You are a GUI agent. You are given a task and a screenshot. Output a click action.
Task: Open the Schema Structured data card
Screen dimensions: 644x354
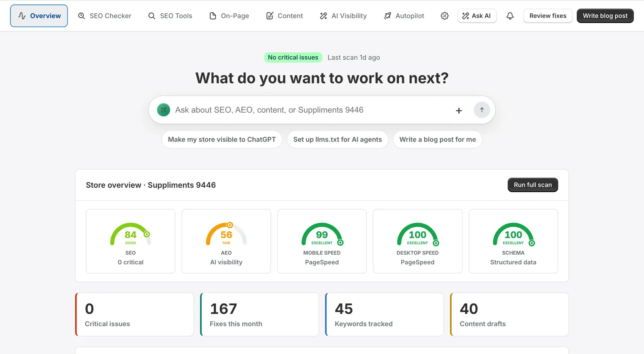513,241
